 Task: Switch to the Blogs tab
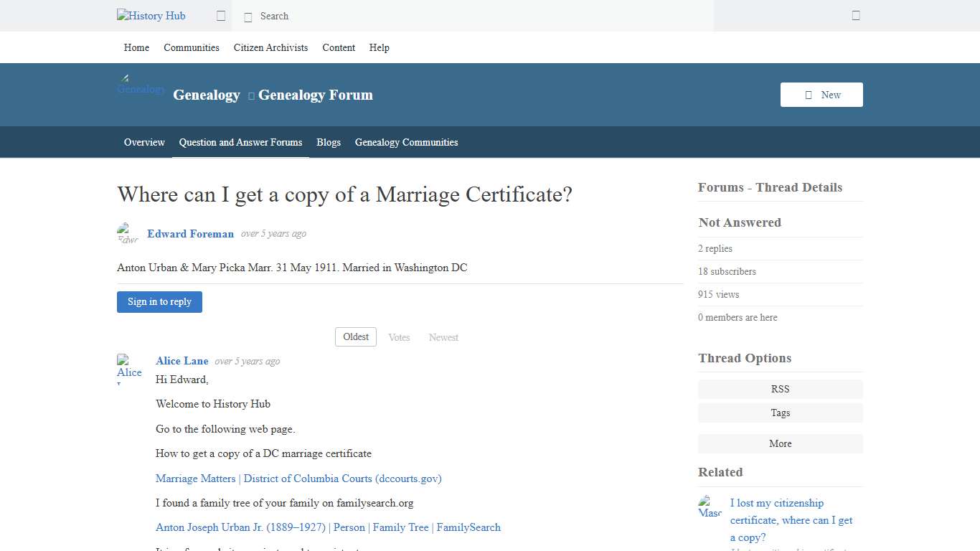[329, 142]
